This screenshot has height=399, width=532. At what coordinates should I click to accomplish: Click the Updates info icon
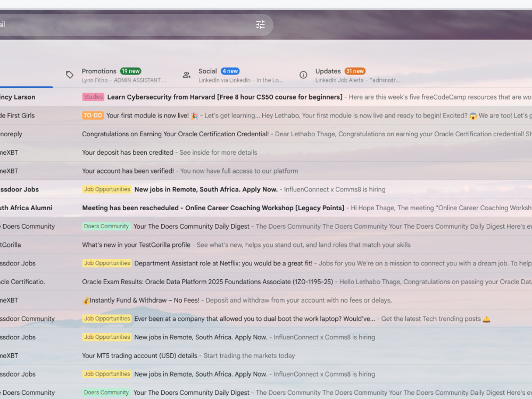point(303,75)
